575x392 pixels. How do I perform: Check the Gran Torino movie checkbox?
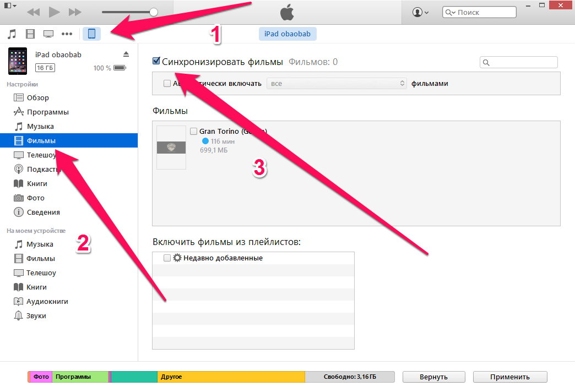tap(194, 131)
